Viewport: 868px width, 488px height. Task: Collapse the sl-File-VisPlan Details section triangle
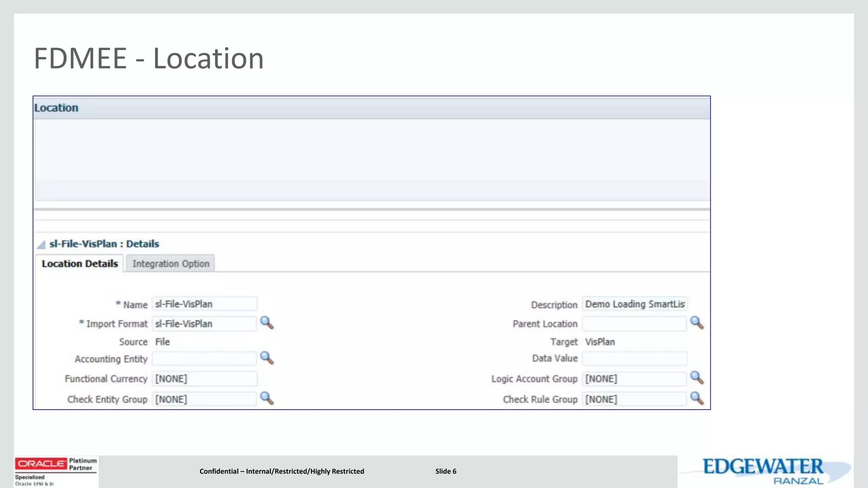click(x=41, y=244)
